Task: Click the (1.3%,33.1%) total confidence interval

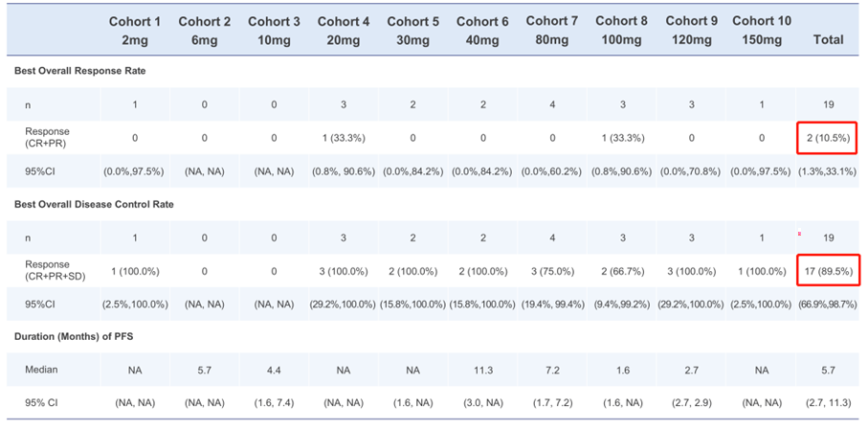Action: pos(828,171)
